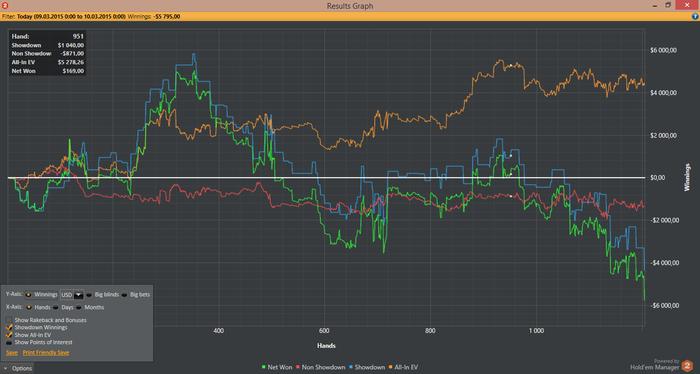
Task: Click the '1 000' X-axis tick label
Action: coord(536,331)
